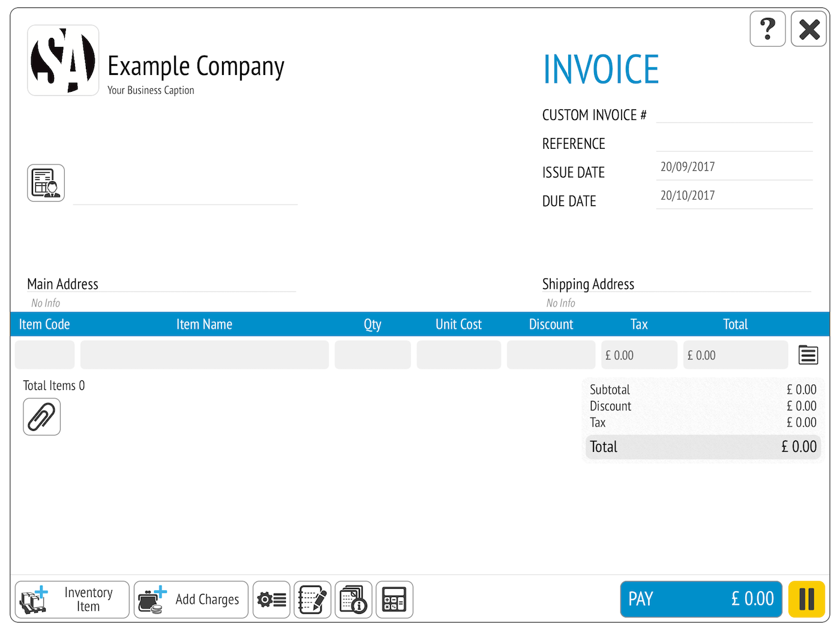Click the blue PAY button

(x=701, y=599)
